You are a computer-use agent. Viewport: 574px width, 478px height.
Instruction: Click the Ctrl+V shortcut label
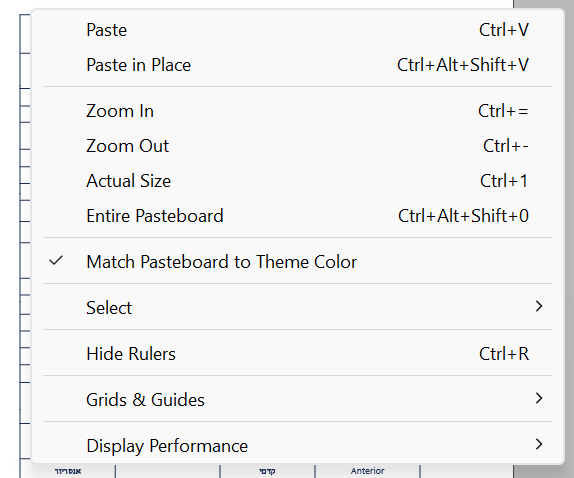pyautogui.click(x=504, y=30)
